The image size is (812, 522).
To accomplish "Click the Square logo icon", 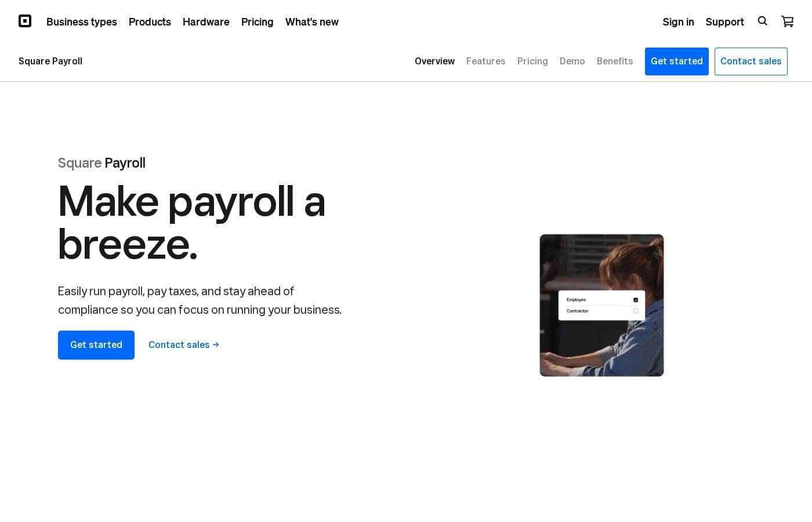I will pyautogui.click(x=25, y=21).
